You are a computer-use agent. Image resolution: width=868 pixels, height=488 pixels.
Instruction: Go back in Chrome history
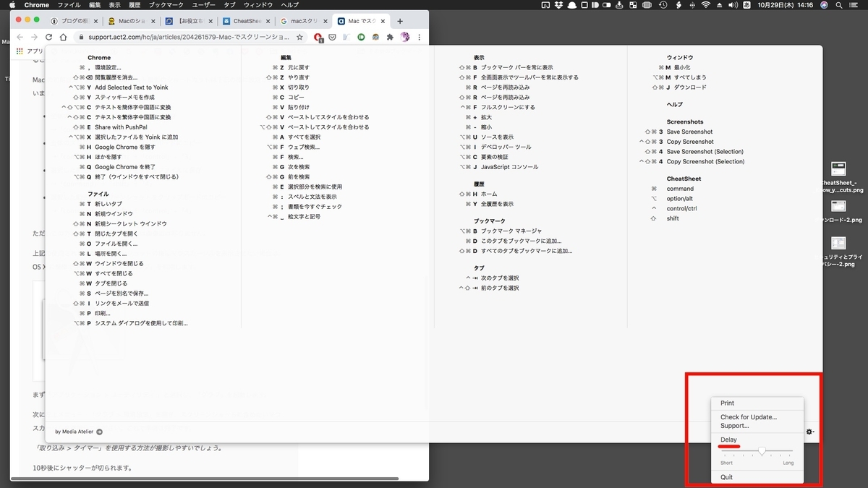coord(18,37)
